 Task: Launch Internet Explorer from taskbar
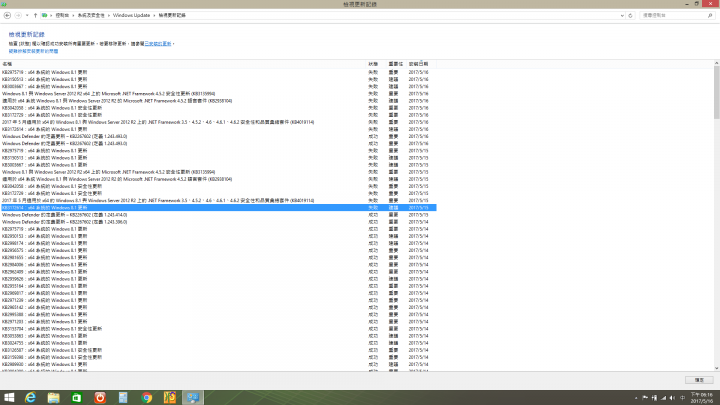pos(31,398)
